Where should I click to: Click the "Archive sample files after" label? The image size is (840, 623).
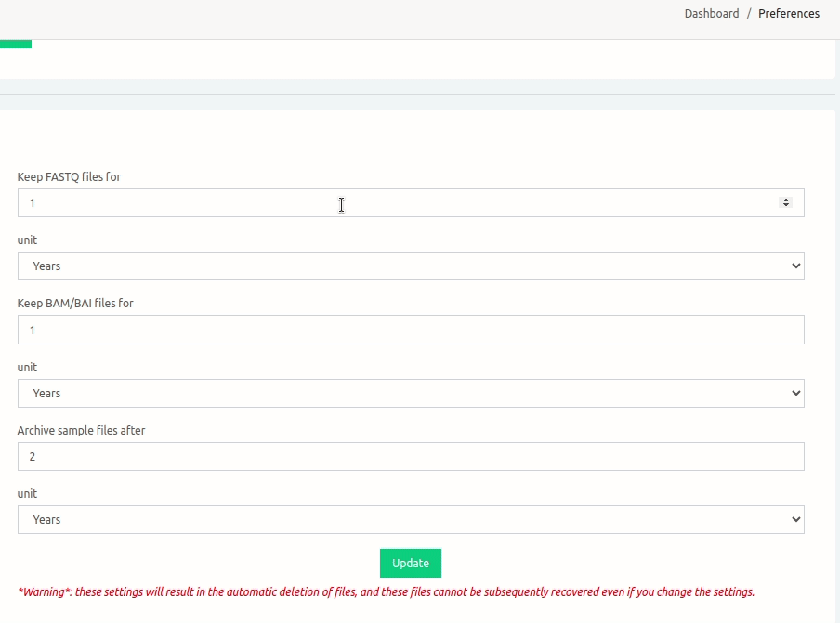pos(81,431)
